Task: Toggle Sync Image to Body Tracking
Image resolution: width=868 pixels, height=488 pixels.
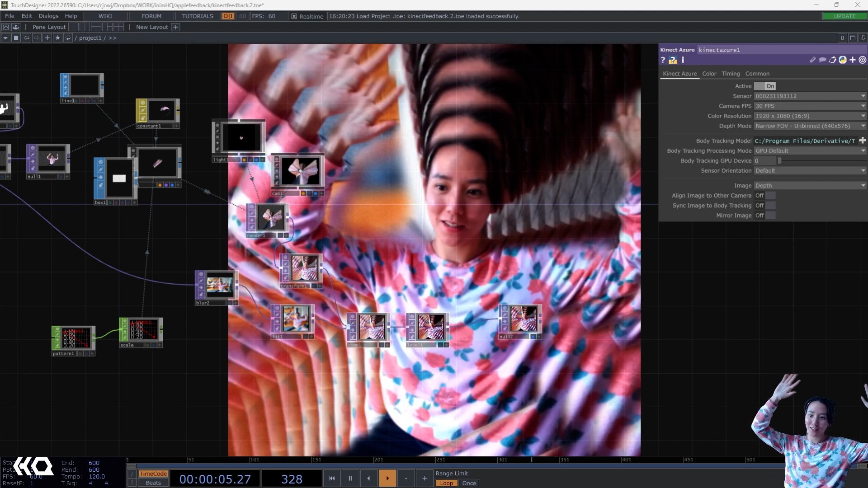Action: 765,206
